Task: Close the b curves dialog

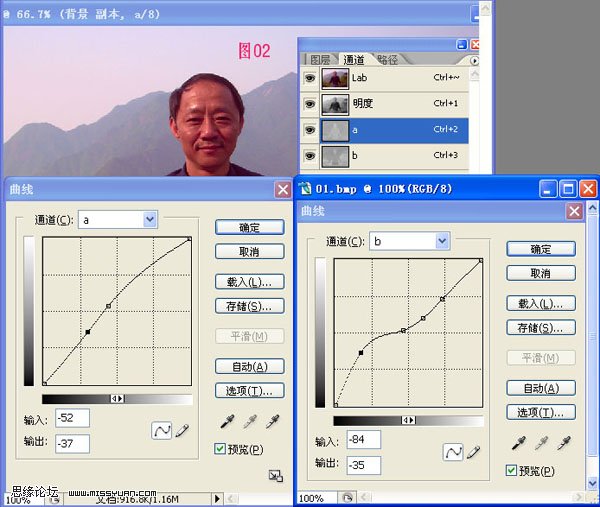Action: pos(574,211)
